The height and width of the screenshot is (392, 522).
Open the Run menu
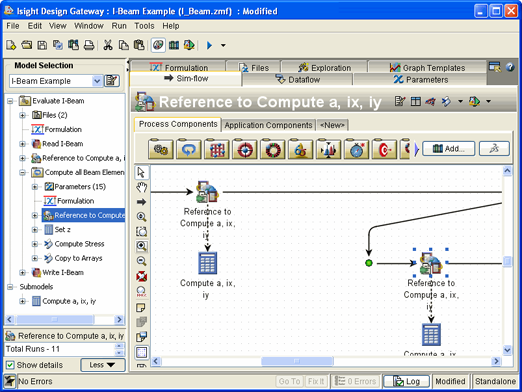119,26
